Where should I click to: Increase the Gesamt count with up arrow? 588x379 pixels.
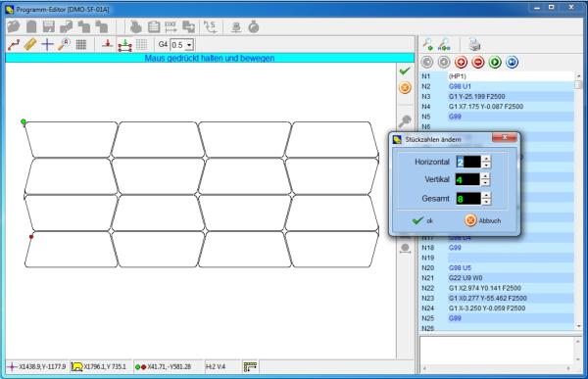pyautogui.click(x=486, y=195)
